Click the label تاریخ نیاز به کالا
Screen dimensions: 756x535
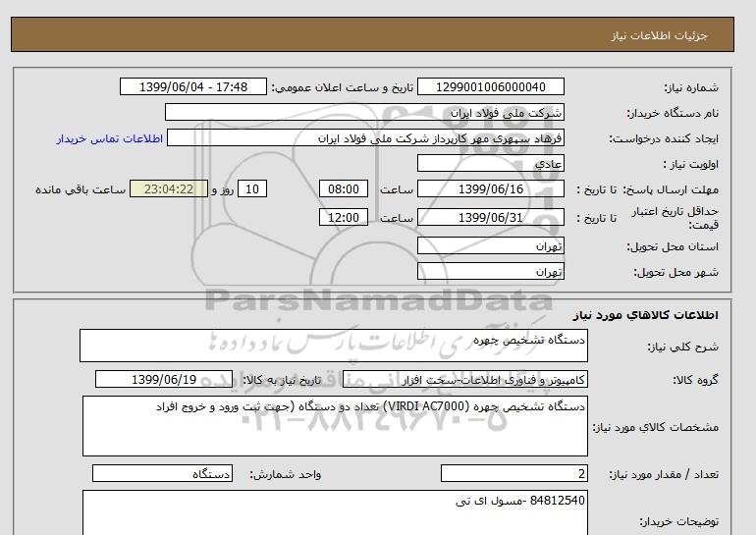(282, 380)
